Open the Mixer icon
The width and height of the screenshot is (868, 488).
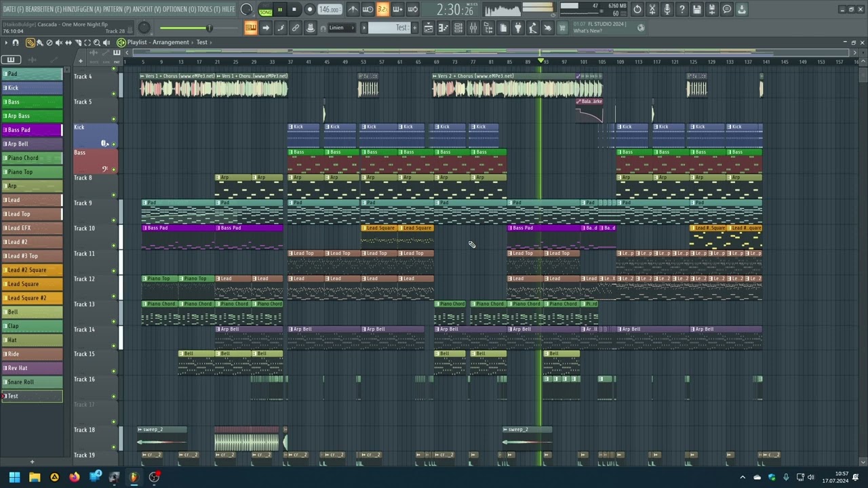click(473, 28)
